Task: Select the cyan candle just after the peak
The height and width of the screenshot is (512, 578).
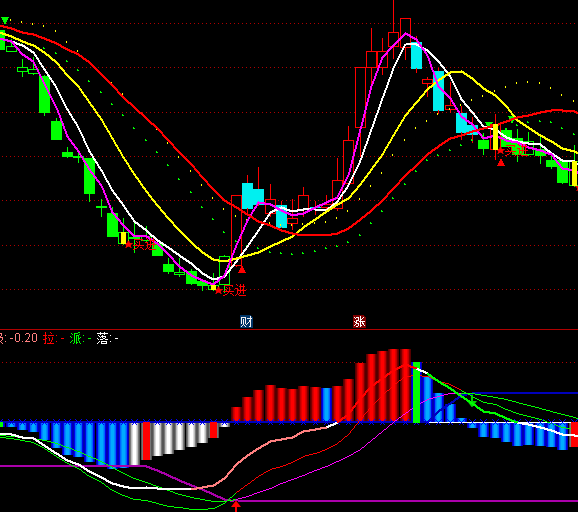Action: tap(417, 55)
